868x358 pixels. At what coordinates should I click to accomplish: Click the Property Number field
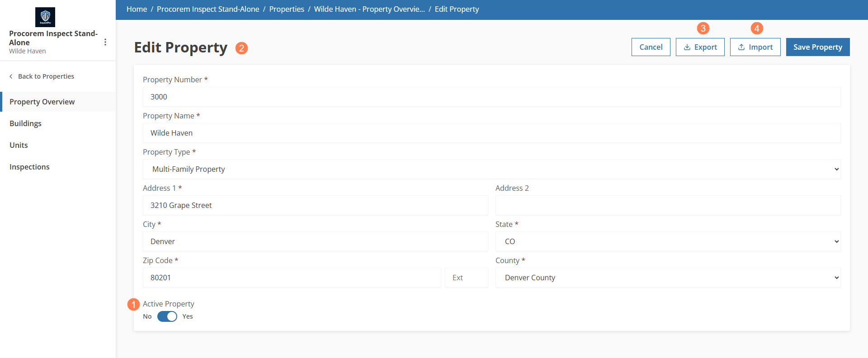point(492,97)
